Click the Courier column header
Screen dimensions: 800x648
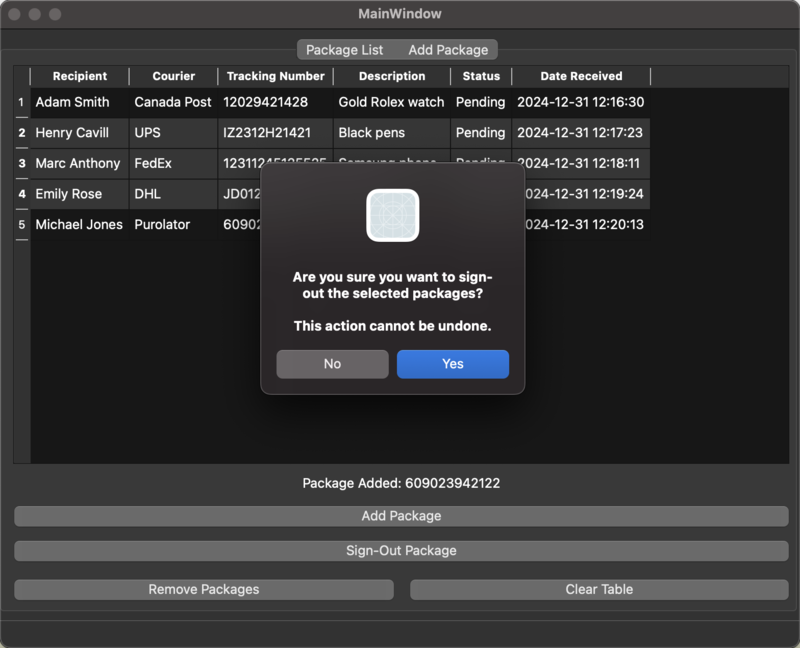click(x=173, y=76)
